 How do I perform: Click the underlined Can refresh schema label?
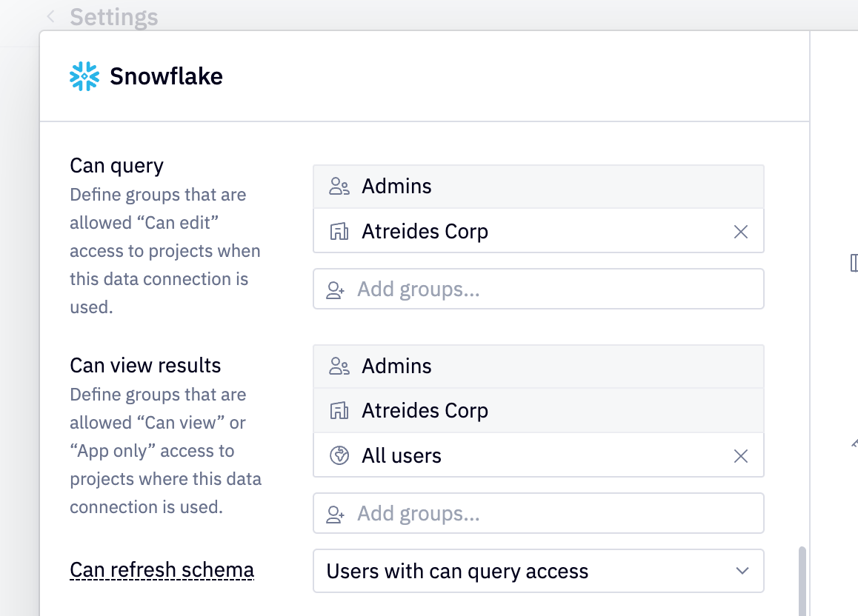162,570
